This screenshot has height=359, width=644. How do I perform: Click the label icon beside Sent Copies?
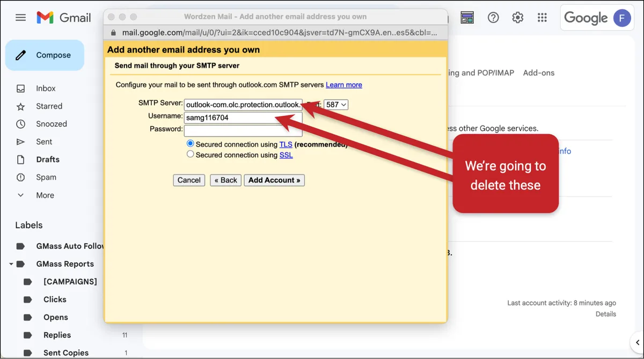point(28,353)
